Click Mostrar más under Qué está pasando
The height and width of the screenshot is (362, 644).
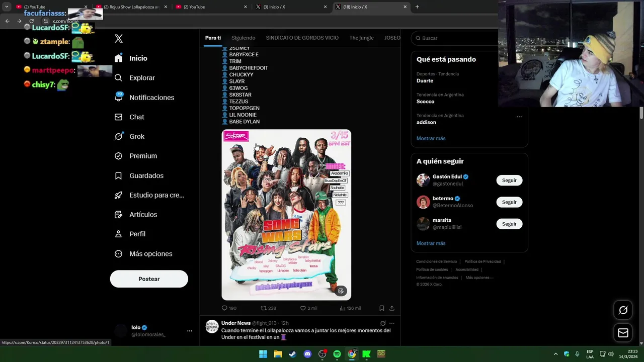431,138
